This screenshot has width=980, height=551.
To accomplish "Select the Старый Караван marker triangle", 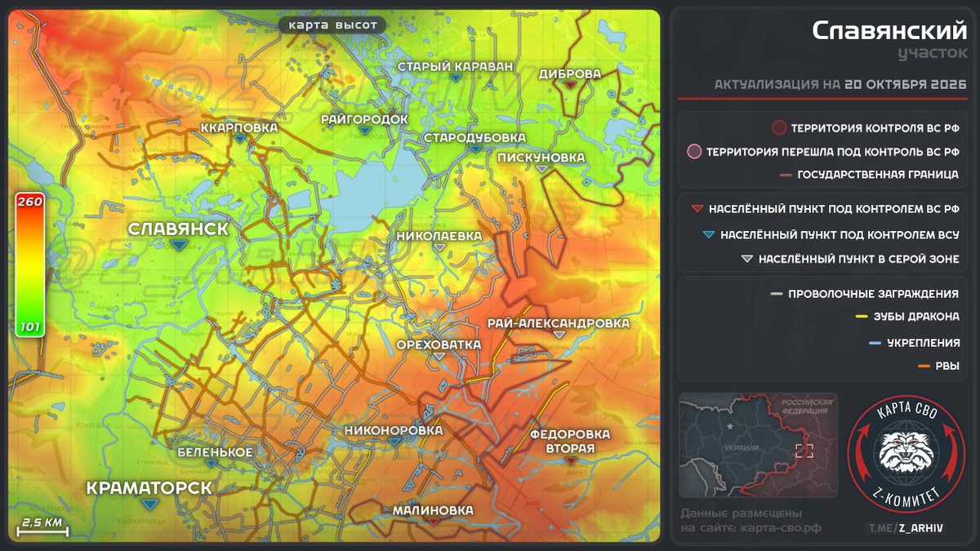I will [x=456, y=78].
